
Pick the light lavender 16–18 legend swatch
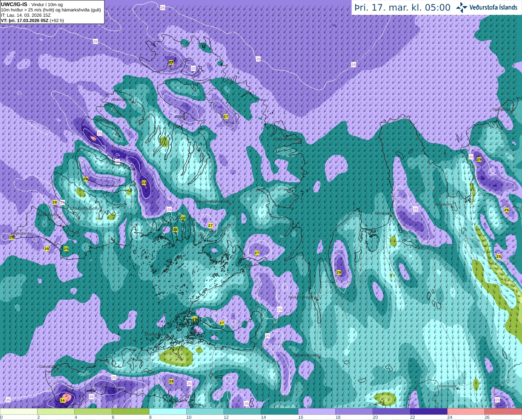click(317, 411)
